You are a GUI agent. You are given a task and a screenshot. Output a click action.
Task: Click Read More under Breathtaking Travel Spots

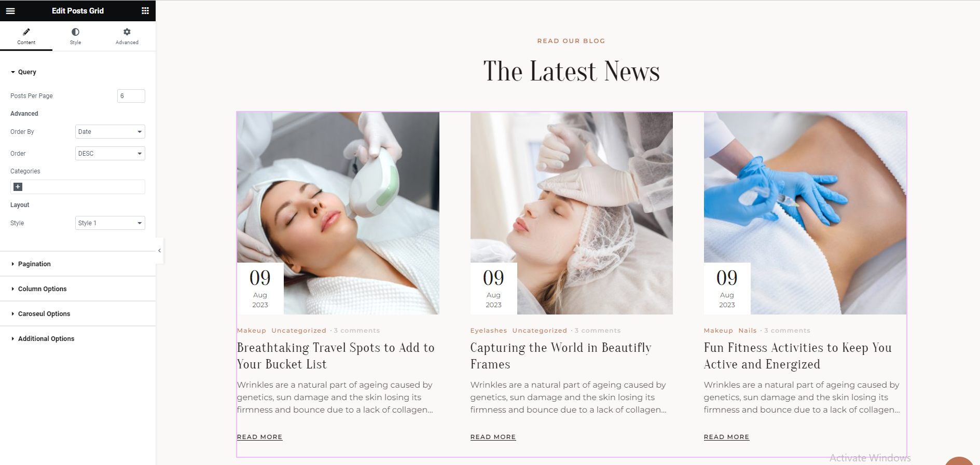[x=259, y=437]
